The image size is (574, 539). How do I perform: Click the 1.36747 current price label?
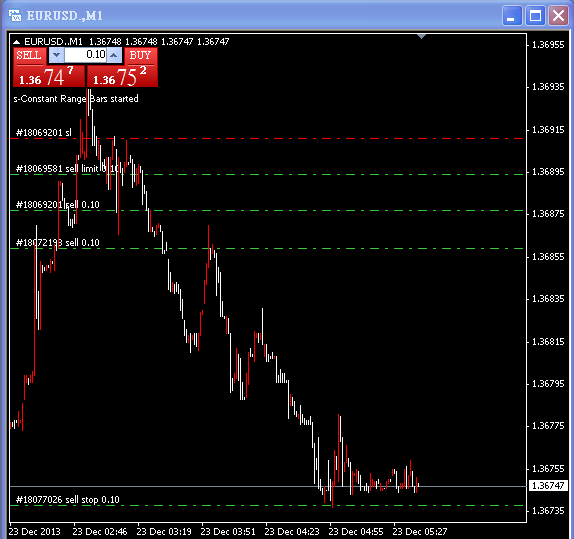pos(548,486)
